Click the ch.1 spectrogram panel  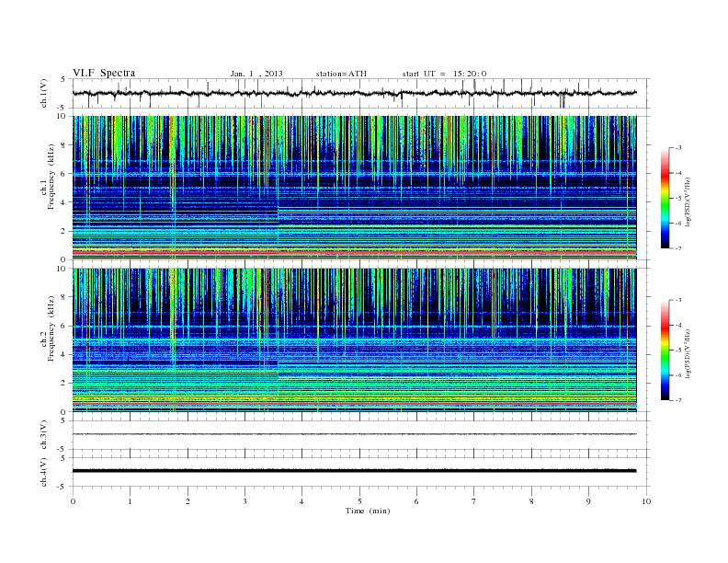(x=354, y=188)
